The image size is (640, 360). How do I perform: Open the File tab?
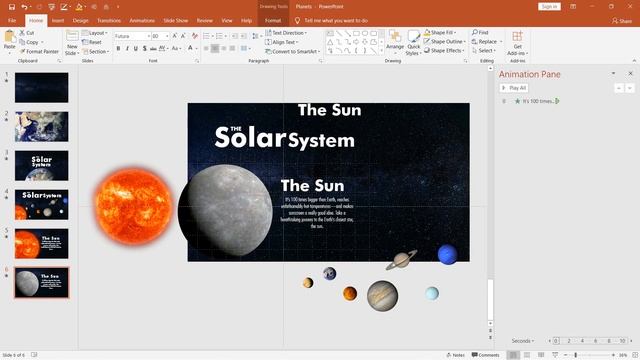point(12,20)
